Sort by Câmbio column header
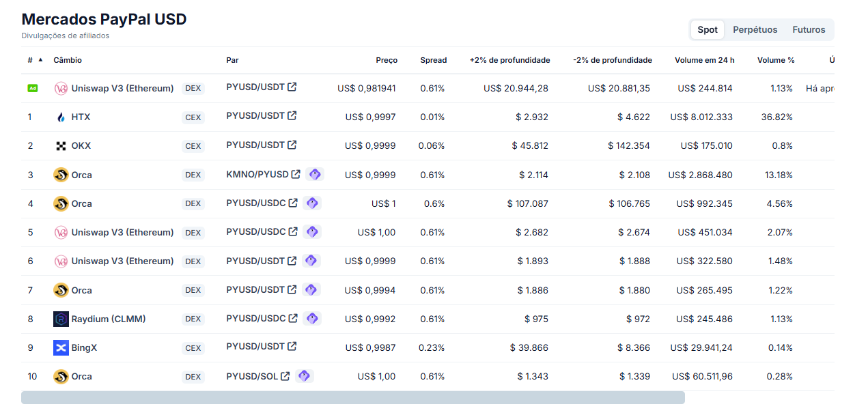Image resolution: width=868 pixels, height=415 pixels. [68, 60]
